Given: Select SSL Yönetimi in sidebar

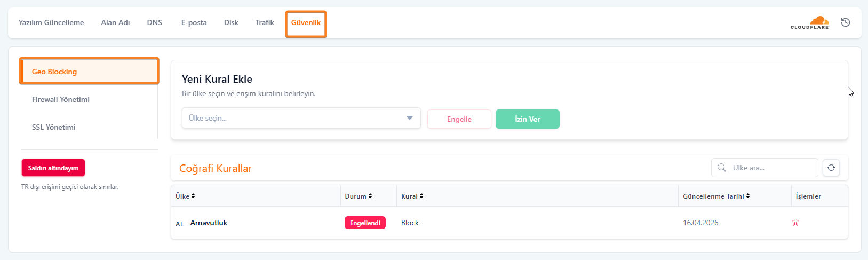Looking at the screenshot, I should 54,127.
